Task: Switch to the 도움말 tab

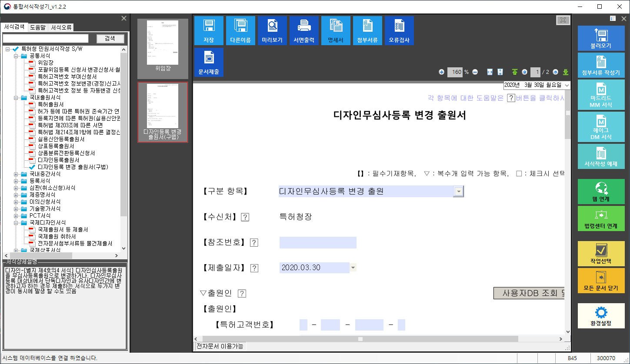Action: pos(38,27)
